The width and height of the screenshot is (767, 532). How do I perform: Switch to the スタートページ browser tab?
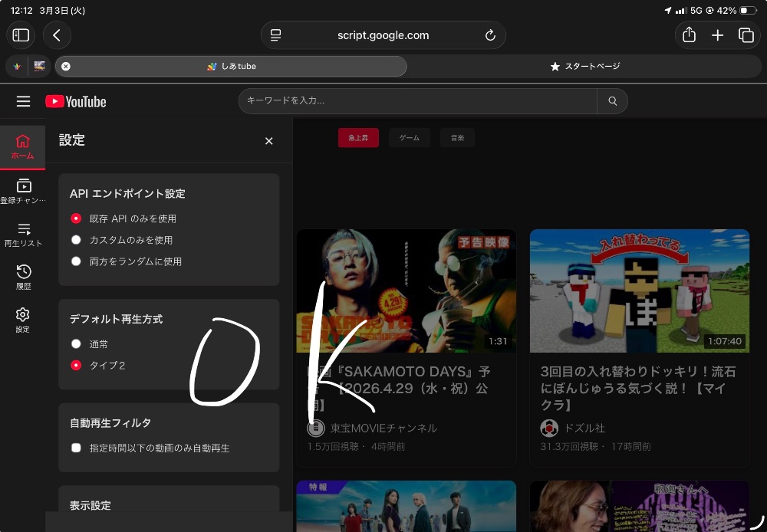[585, 67]
